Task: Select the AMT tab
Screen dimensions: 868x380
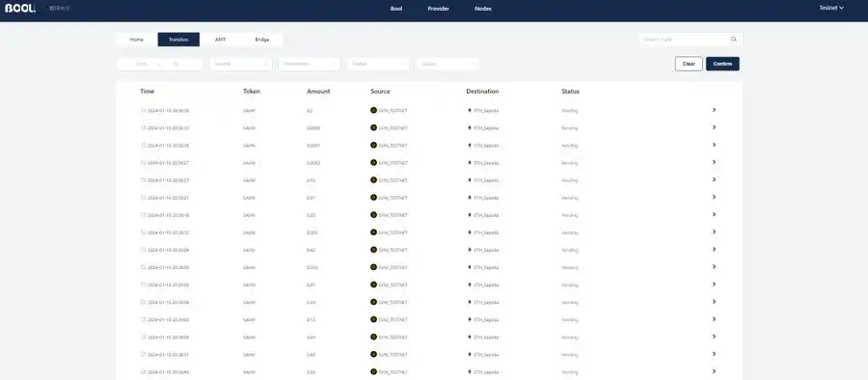Action: tap(220, 40)
